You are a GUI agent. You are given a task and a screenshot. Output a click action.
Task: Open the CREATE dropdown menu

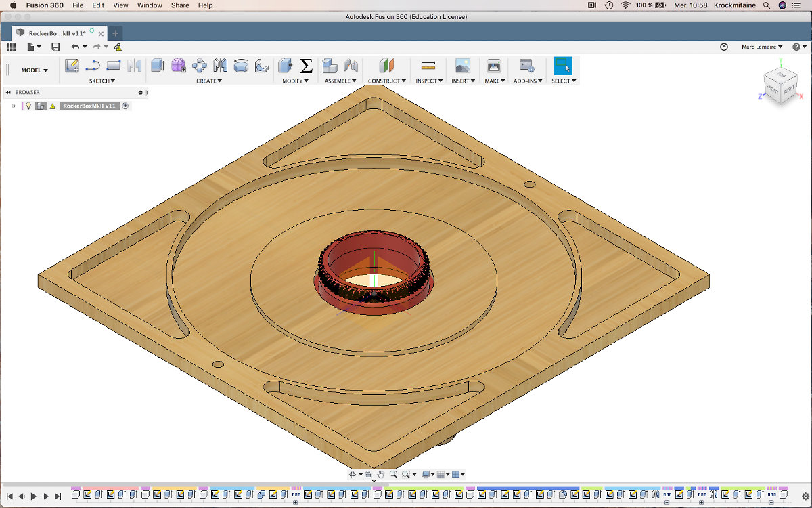pyautogui.click(x=210, y=81)
